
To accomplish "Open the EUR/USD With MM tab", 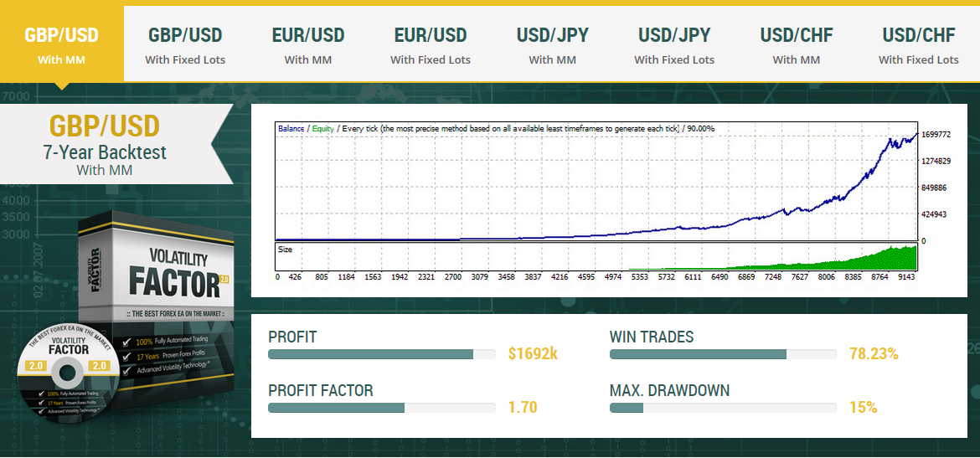I will 307,44.
